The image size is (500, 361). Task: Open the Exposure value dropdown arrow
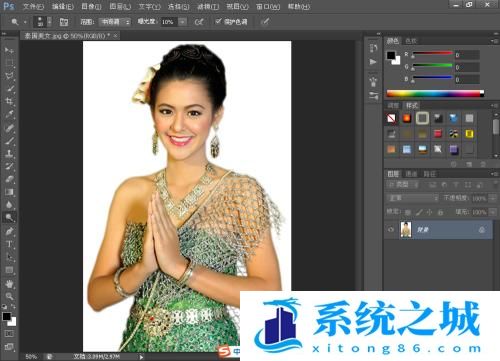coord(182,22)
